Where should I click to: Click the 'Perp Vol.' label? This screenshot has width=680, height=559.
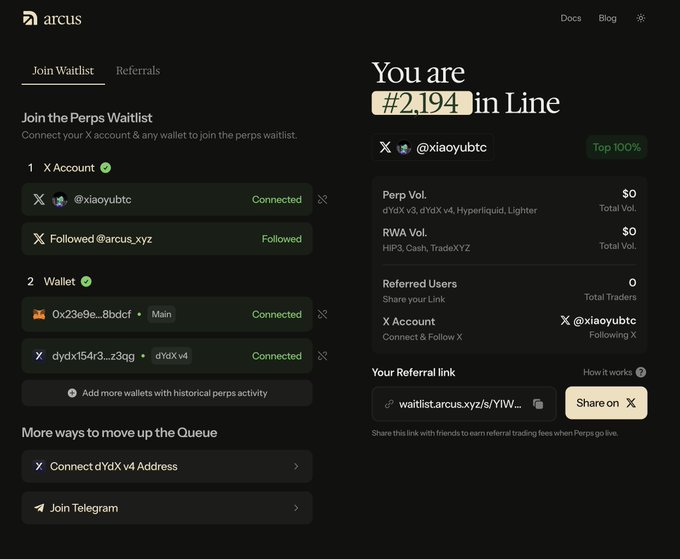point(405,195)
